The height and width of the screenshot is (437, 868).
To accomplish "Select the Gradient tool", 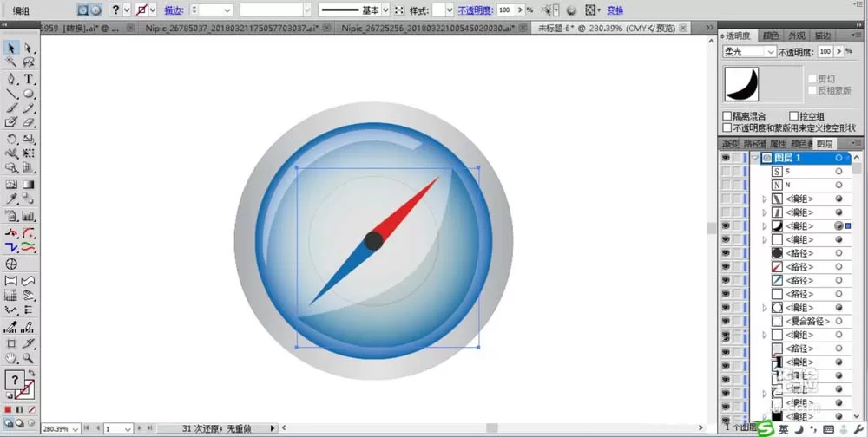I will (29, 184).
